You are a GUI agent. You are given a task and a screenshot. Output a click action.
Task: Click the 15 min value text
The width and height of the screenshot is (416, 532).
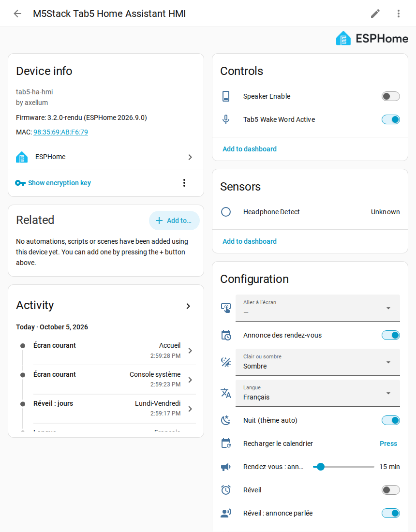(x=389, y=467)
